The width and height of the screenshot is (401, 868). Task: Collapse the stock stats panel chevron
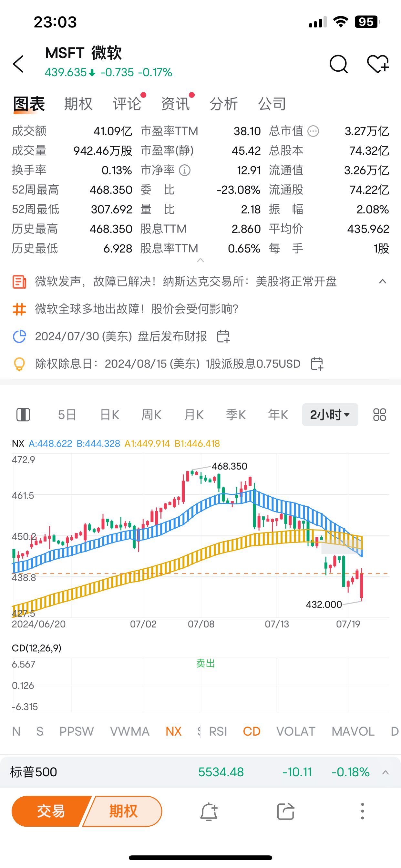[200, 260]
